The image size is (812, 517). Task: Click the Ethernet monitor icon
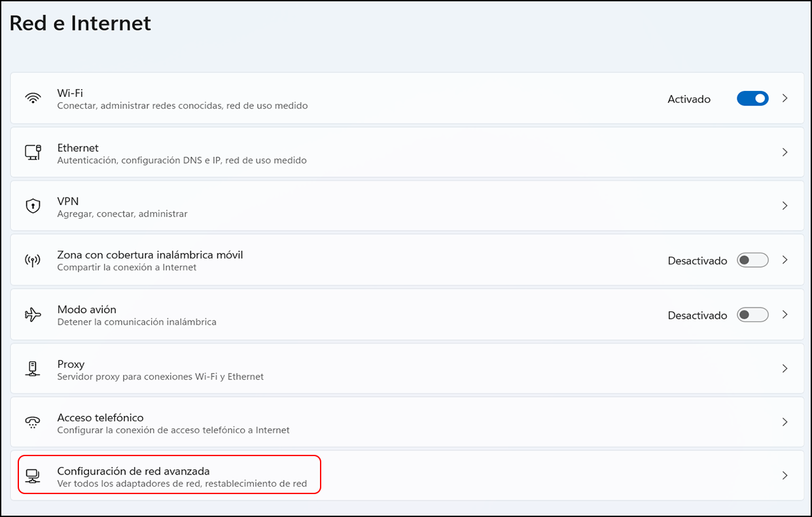[x=33, y=152]
